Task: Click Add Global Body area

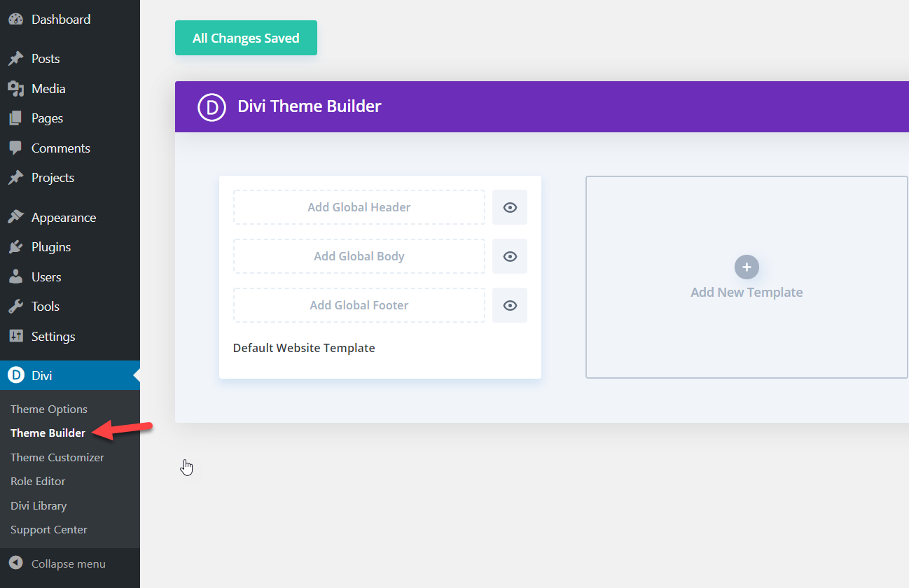Action: [x=359, y=256]
